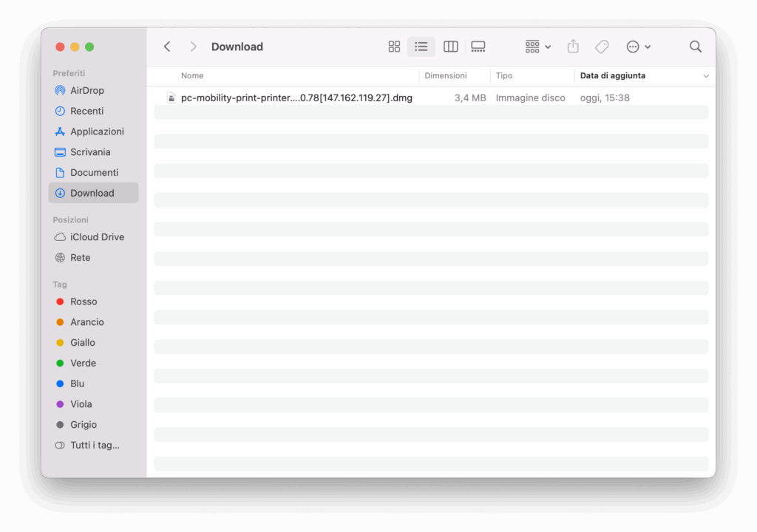Open the group-by dropdown in toolbar

tap(538, 47)
